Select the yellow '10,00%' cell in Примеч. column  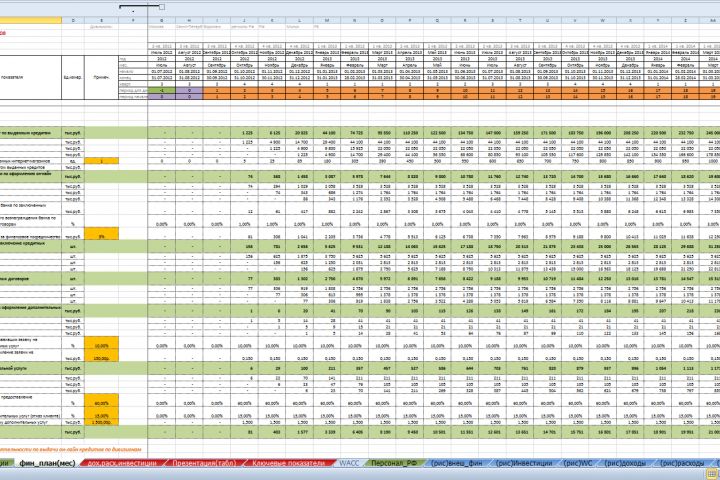coord(101,343)
